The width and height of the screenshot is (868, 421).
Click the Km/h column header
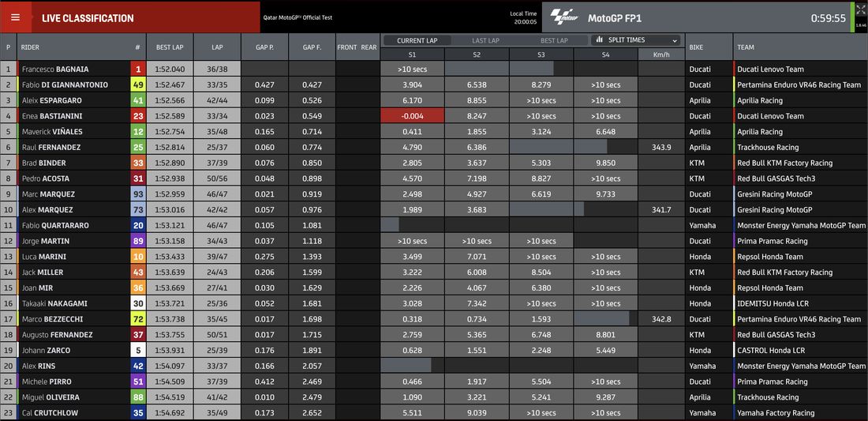point(661,55)
